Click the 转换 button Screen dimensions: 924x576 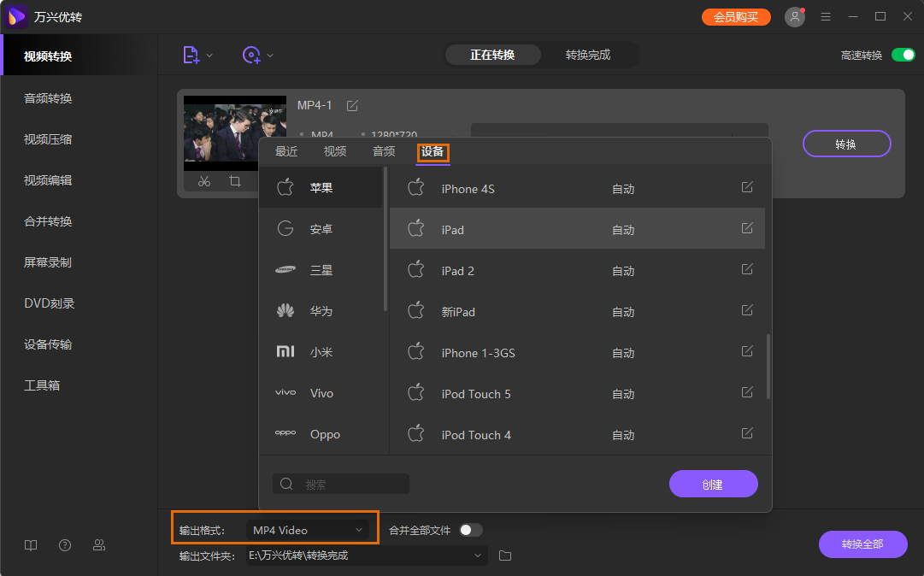[x=846, y=144]
